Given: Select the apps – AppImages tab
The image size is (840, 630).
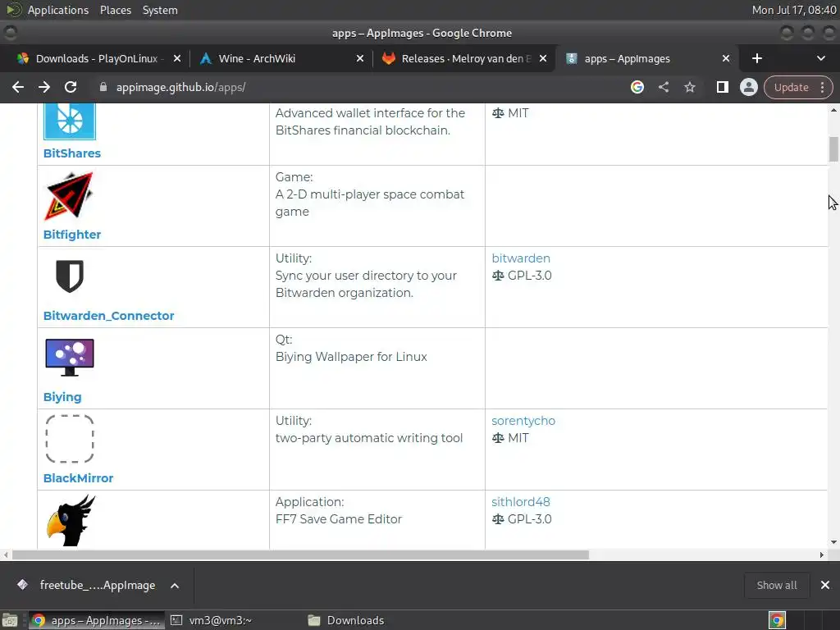Looking at the screenshot, I should coord(647,58).
